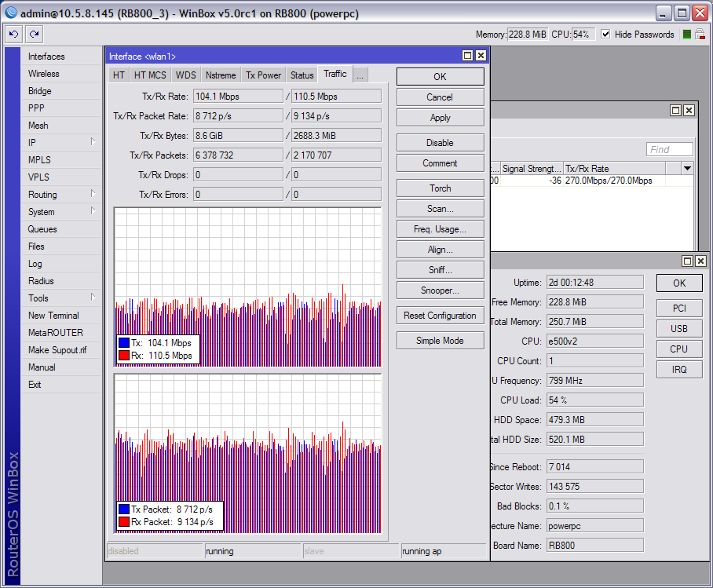Open New Terminal from the sidebar

(52, 315)
